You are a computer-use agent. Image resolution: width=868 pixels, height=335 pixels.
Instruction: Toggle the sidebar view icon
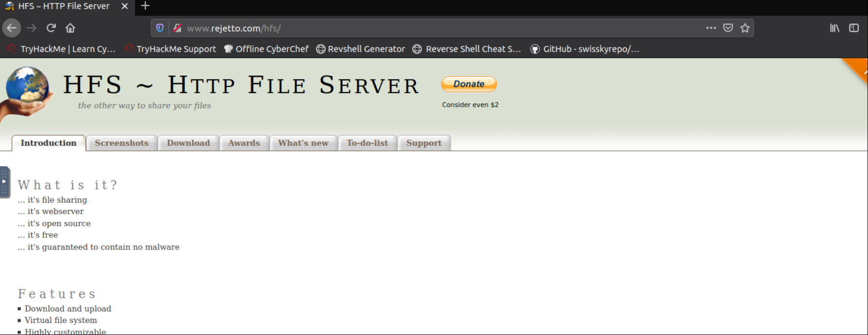click(x=854, y=28)
